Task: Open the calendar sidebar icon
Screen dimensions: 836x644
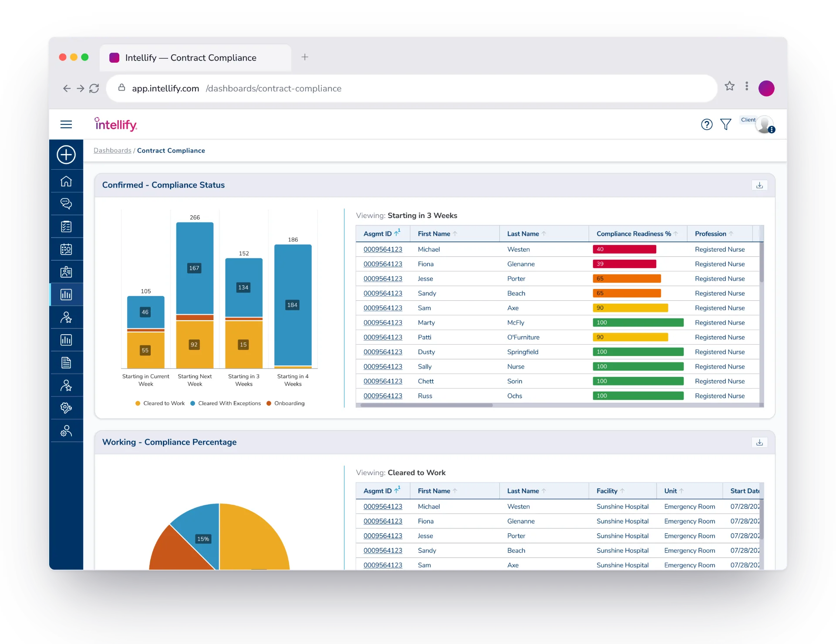Action: click(66, 249)
